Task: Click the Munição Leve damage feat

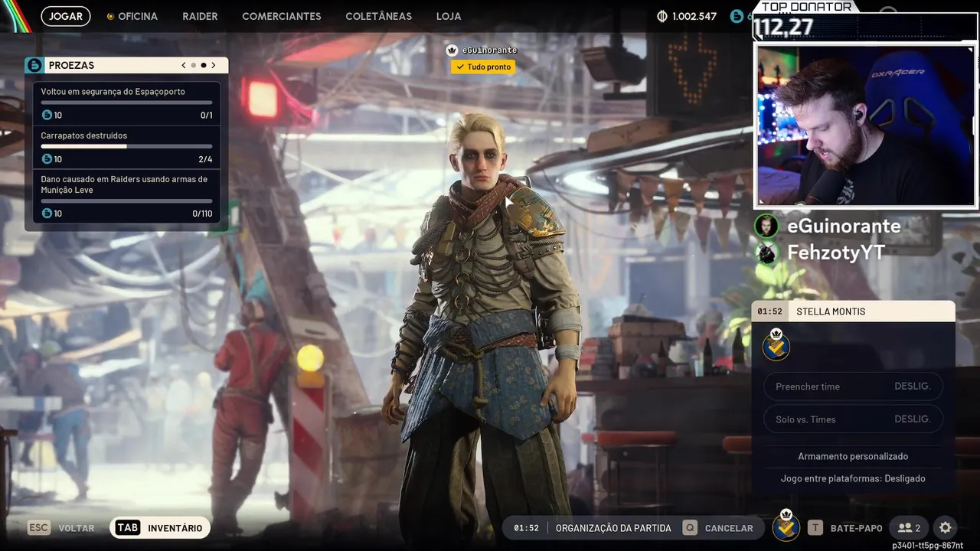Action: (x=126, y=196)
